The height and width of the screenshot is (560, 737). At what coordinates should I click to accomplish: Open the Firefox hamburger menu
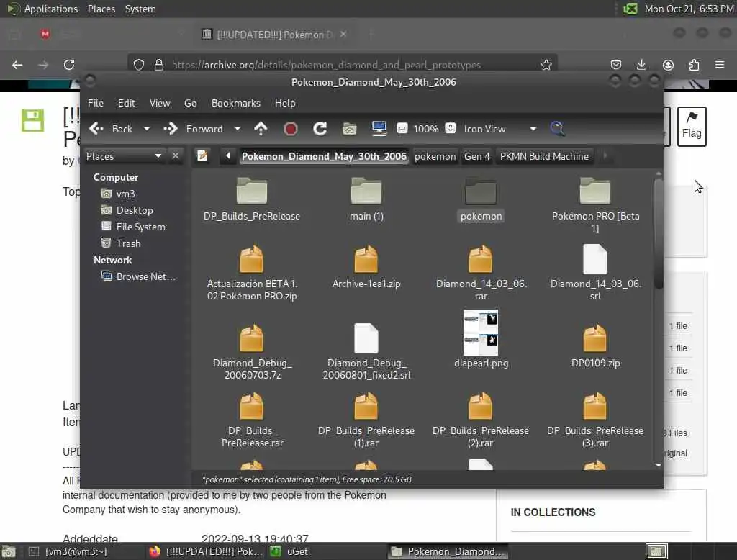(720, 64)
